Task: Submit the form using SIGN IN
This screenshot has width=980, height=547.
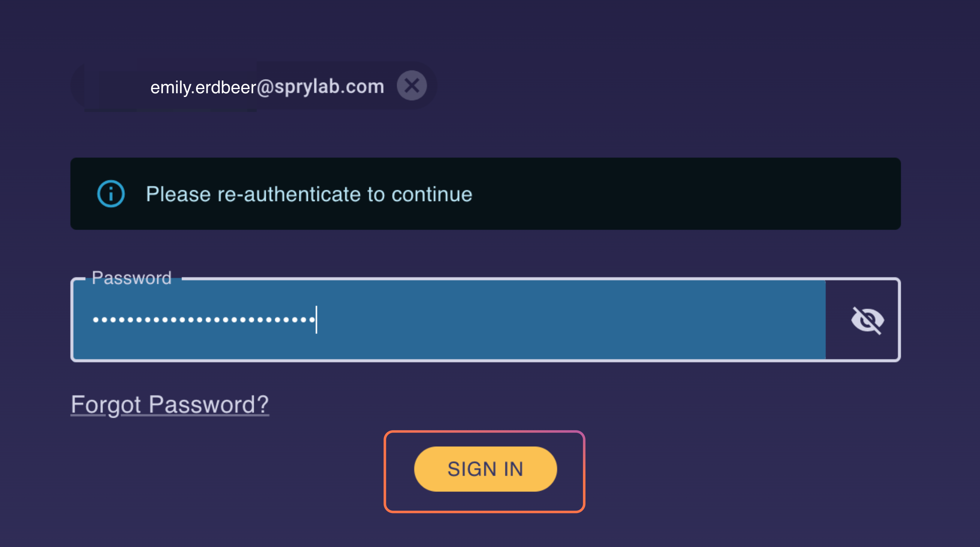Action: point(485,469)
